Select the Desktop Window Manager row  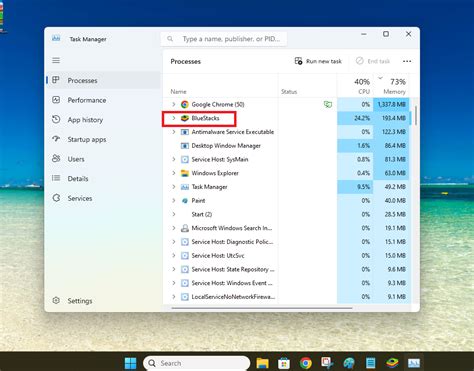point(287,146)
